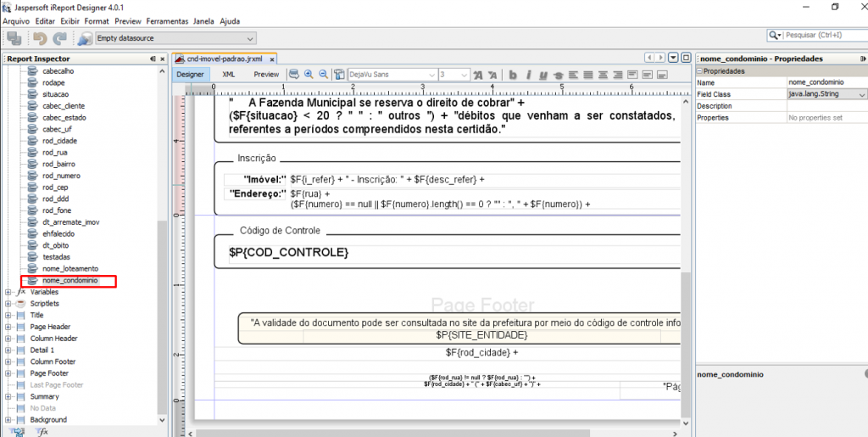Select the $P{SITE_ENTIDADE} text field
This screenshot has height=437, width=868.
pyautogui.click(x=481, y=335)
